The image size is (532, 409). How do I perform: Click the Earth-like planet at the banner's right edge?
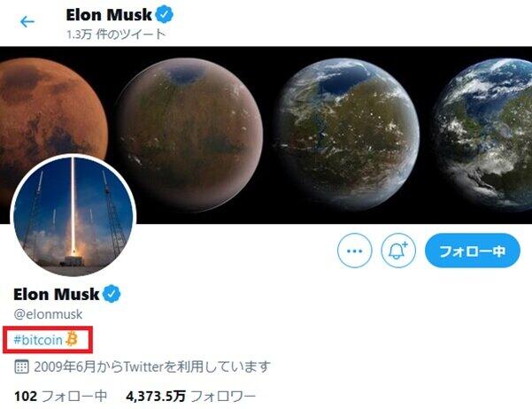click(485, 134)
